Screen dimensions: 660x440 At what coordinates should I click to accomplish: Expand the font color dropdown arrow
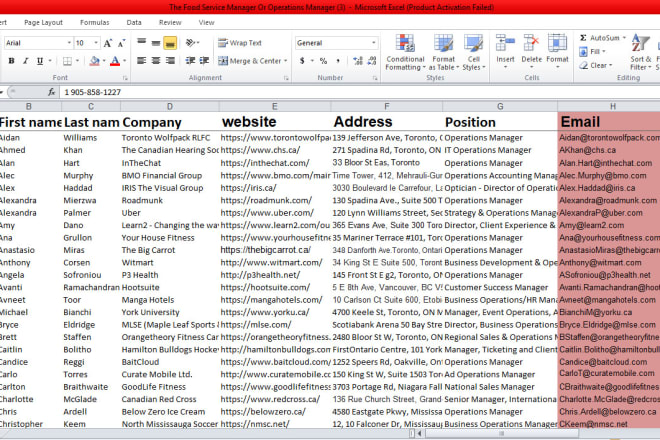click(125, 61)
